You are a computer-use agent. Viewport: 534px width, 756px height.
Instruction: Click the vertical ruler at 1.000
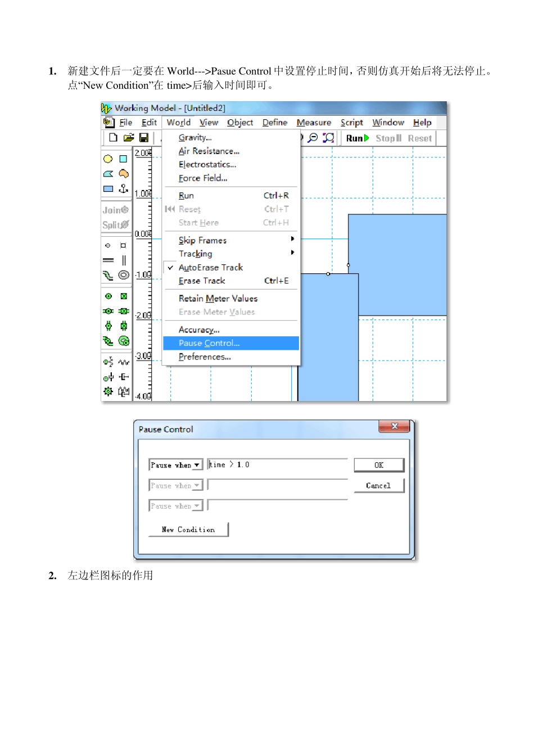(143, 193)
